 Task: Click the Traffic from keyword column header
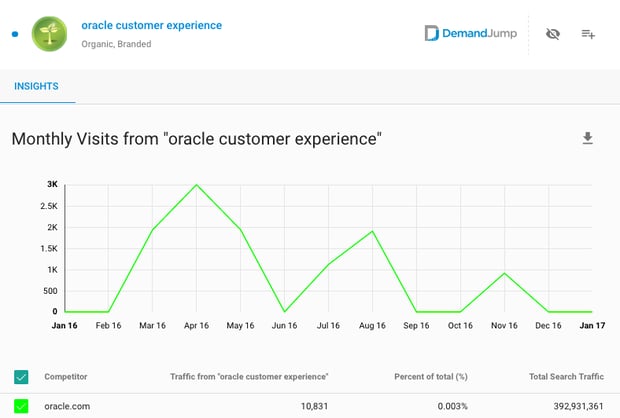point(249,376)
